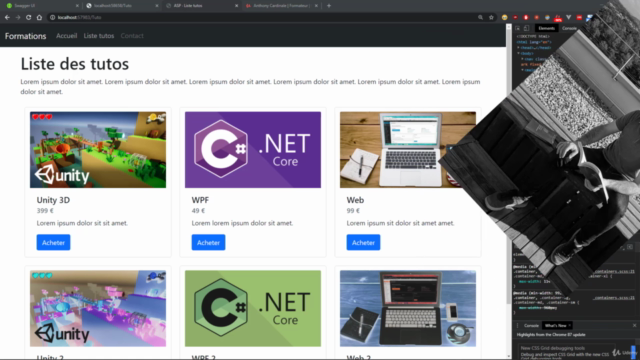Switch to the Swagger UI tab
The width and height of the screenshot is (640, 360).
point(41,6)
